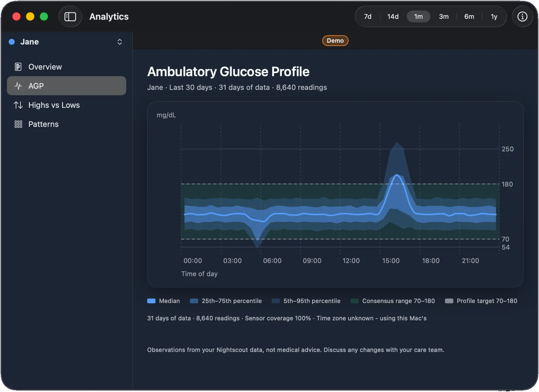Click the AGP waveform icon
Screen dimensions: 539x392
pyautogui.click(x=18, y=86)
